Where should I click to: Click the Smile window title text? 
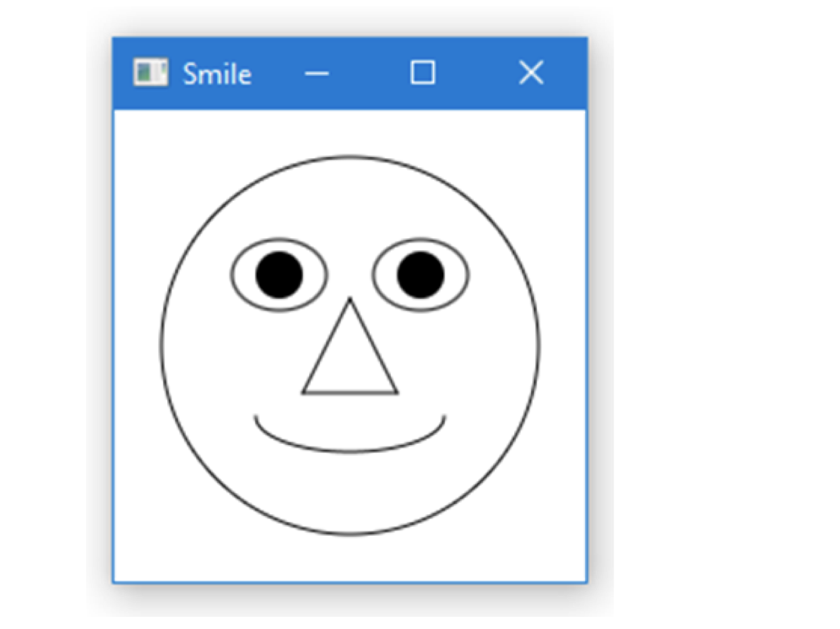(215, 73)
